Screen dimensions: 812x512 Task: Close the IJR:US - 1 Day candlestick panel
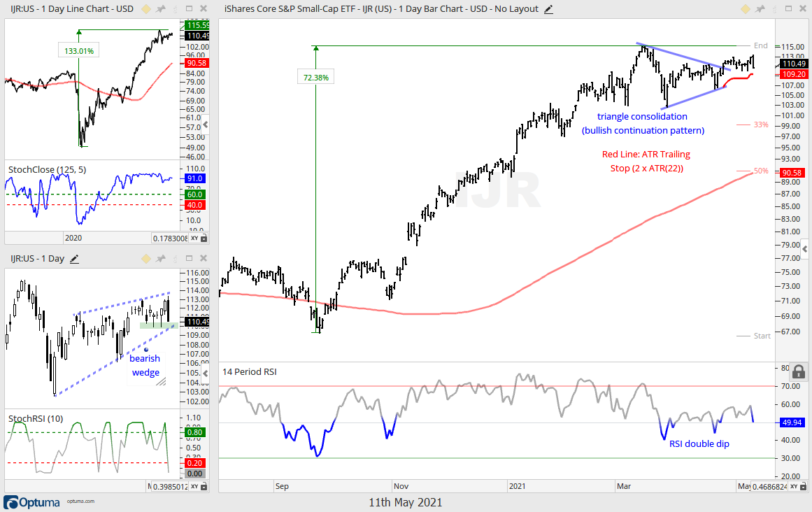point(204,258)
